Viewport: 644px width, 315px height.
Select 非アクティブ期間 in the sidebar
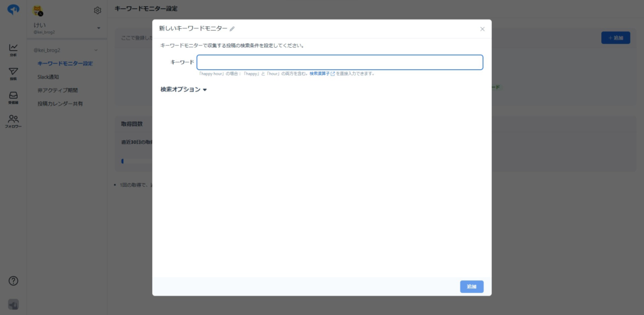point(58,90)
